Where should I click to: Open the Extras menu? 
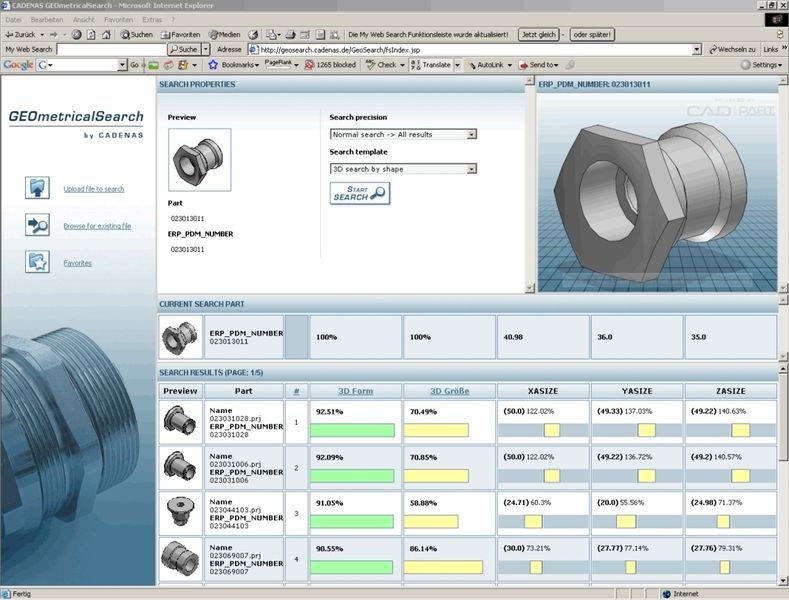(x=152, y=20)
